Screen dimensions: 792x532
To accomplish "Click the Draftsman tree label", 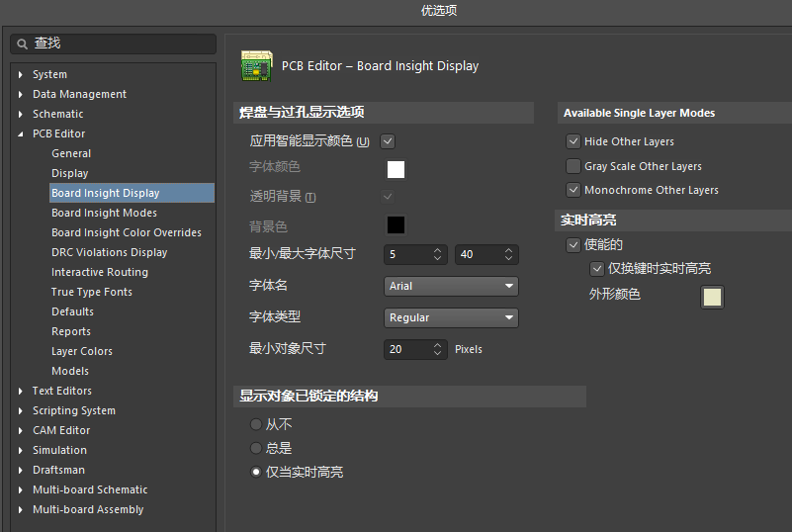I will (x=58, y=470).
